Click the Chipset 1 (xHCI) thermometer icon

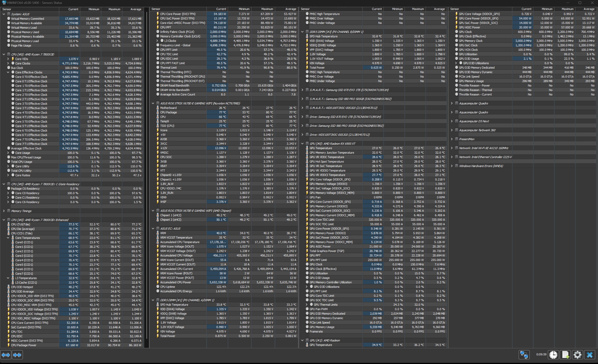pos(158,215)
